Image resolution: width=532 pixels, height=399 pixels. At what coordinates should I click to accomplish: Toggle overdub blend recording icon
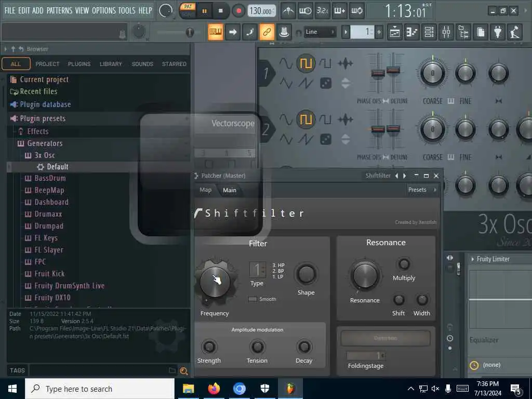point(339,11)
